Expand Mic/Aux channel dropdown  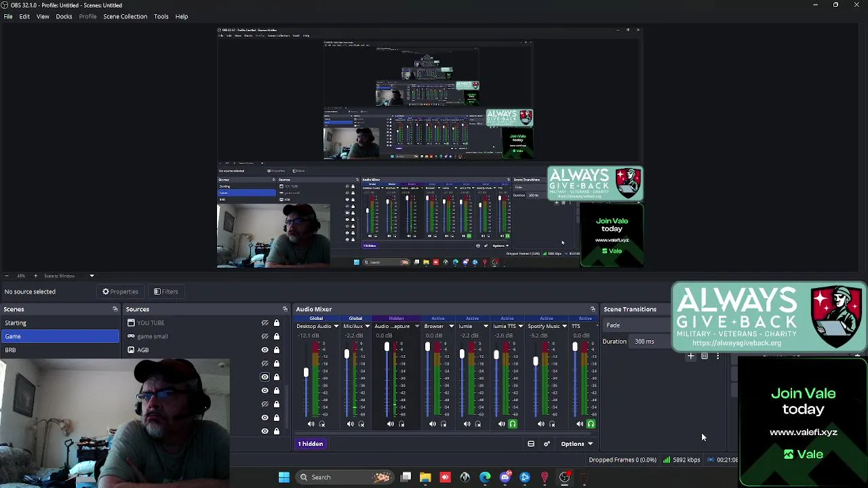coord(368,326)
